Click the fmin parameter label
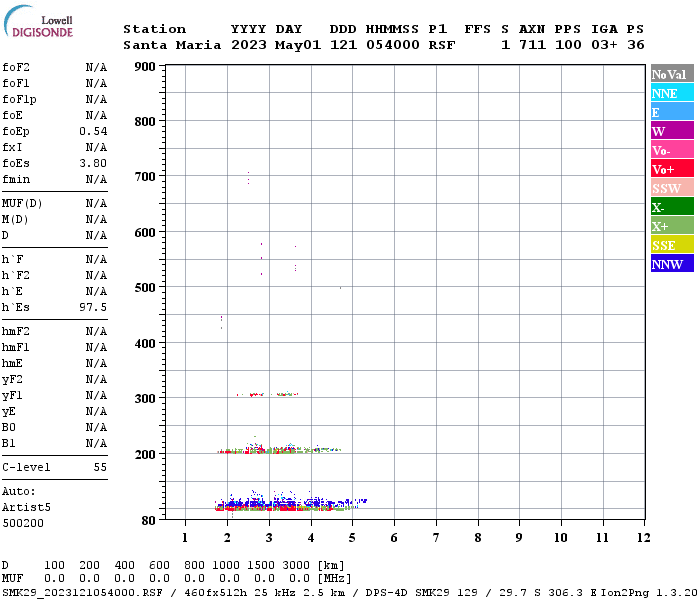 16,179
